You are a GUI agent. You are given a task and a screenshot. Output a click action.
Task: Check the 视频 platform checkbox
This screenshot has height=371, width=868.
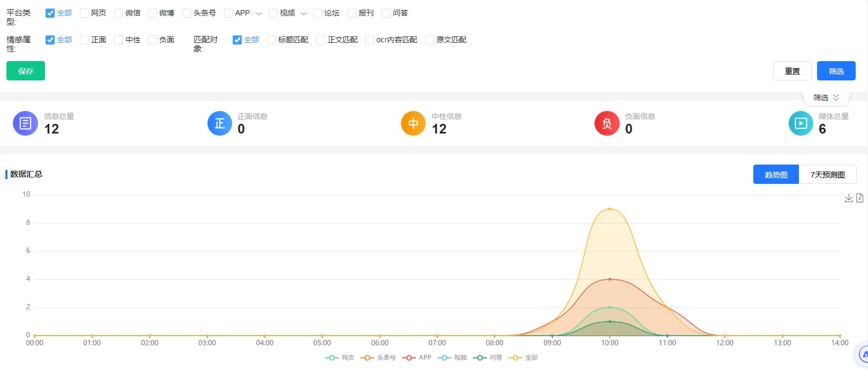click(x=273, y=13)
